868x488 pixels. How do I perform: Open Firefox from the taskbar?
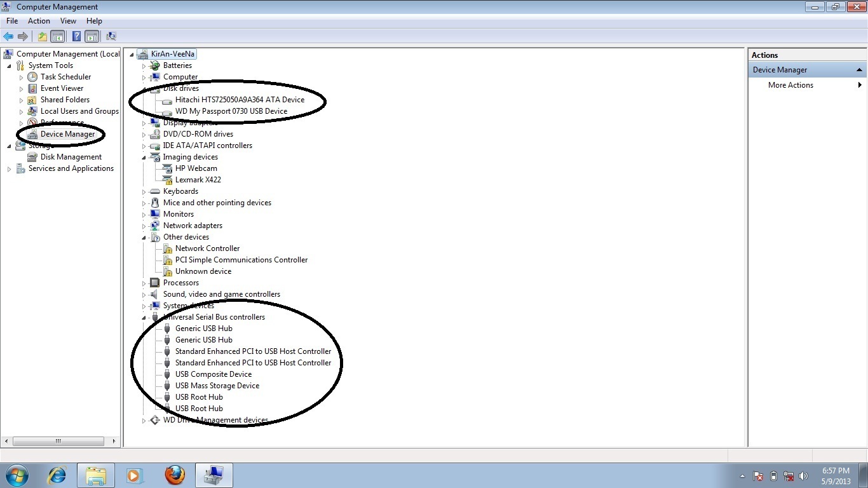point(175,475)
